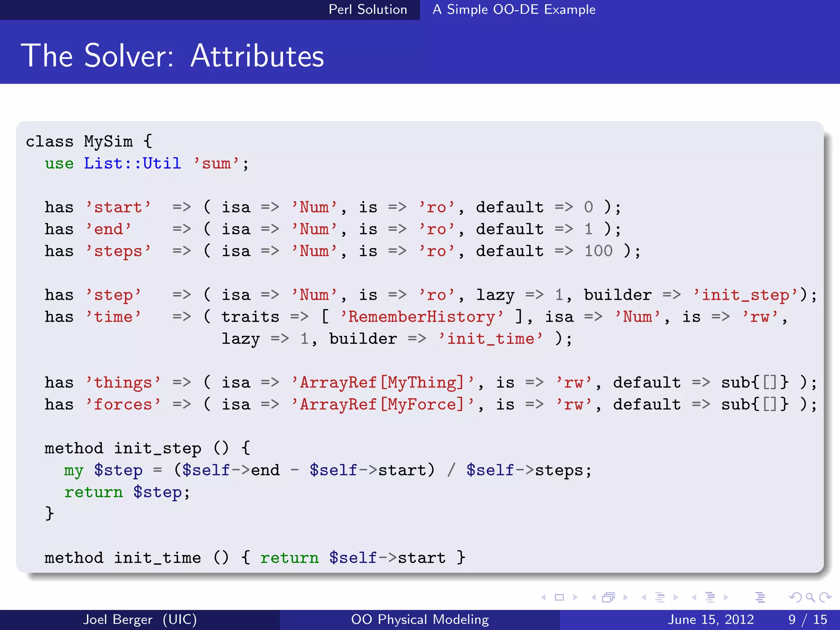Open the A Simple OO-DE Example subsection
Screen dimensions: 840x630
pyautogui.click(x=514, y=9)
